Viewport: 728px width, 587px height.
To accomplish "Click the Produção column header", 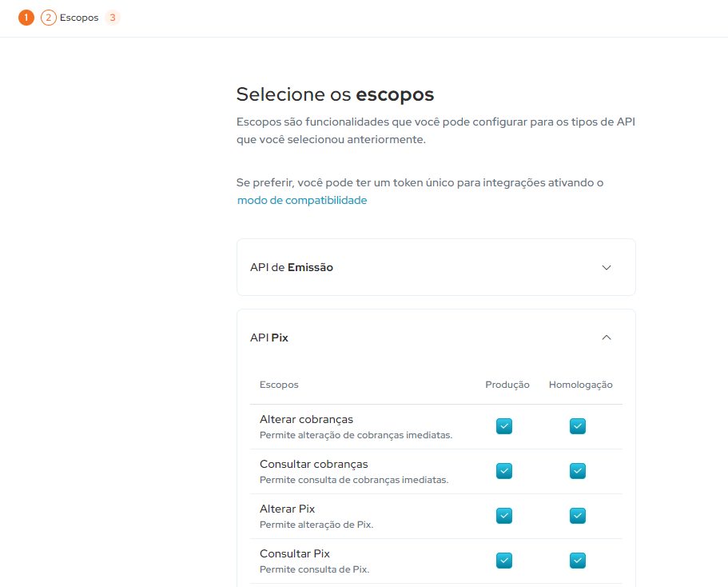I will pyautogui.click(x=507, y=385).
